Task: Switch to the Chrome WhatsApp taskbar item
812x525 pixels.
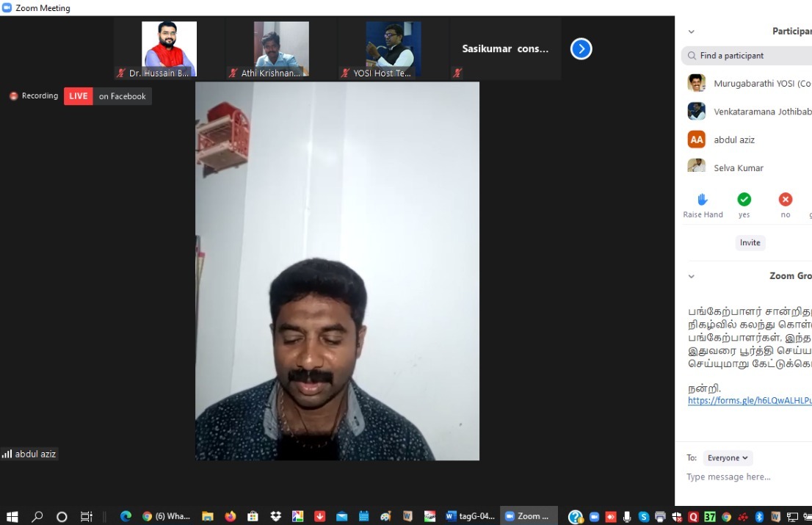Action: pos(167,516)
